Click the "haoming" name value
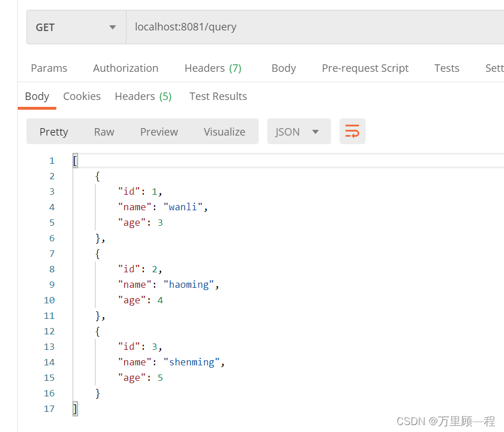This screenshot has width=504, height=432. (x=188, y=284)
